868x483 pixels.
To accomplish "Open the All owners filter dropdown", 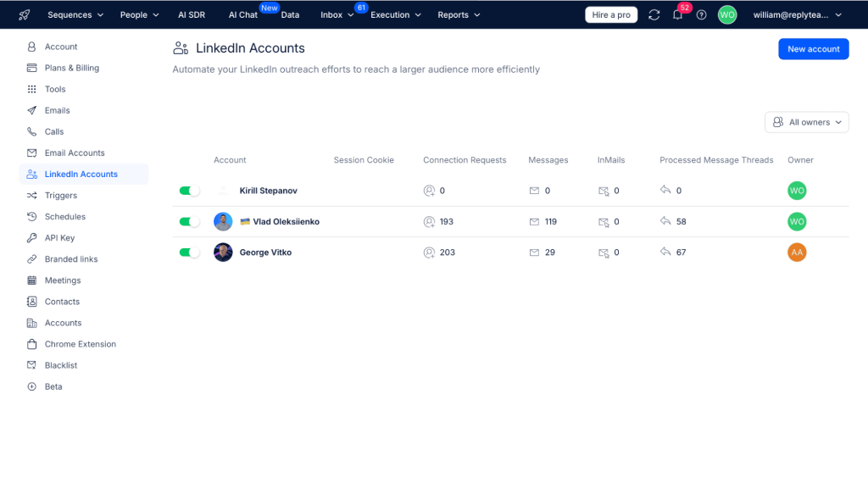I will pos(807,122).
